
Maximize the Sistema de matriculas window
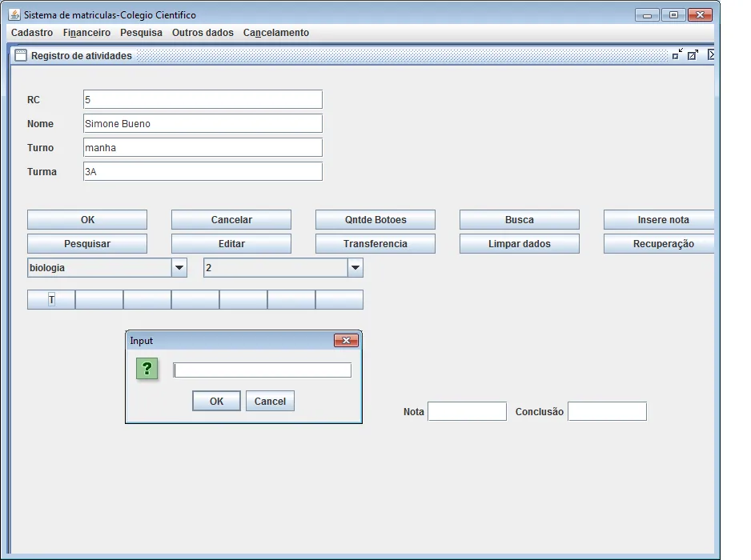point(673,15)
